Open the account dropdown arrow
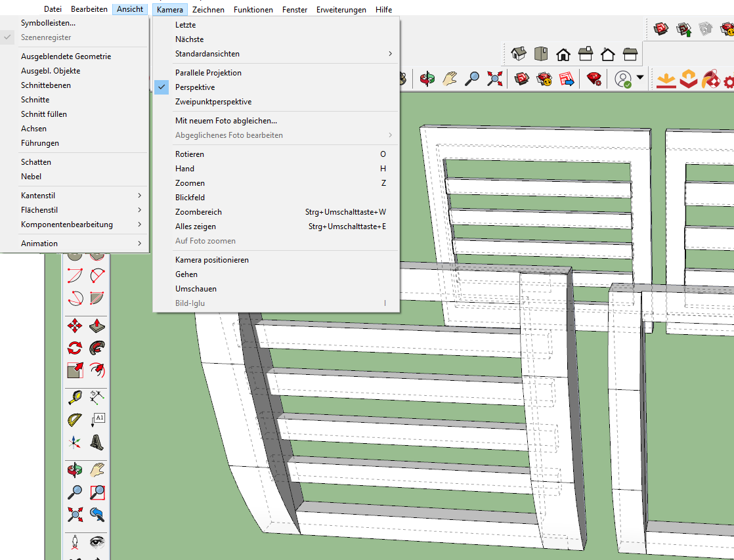Viewport: 734px width, 560px height. click(639, 80)
